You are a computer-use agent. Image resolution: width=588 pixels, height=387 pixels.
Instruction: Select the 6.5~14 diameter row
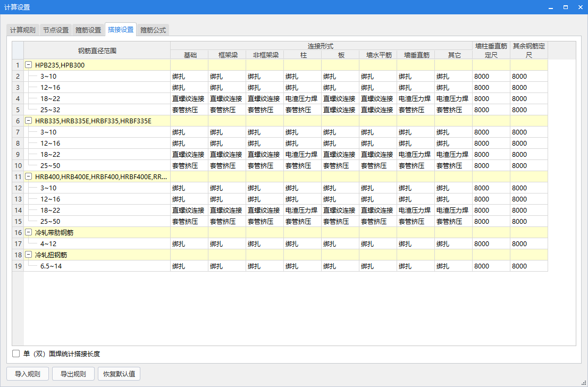[x=97, y=266]
